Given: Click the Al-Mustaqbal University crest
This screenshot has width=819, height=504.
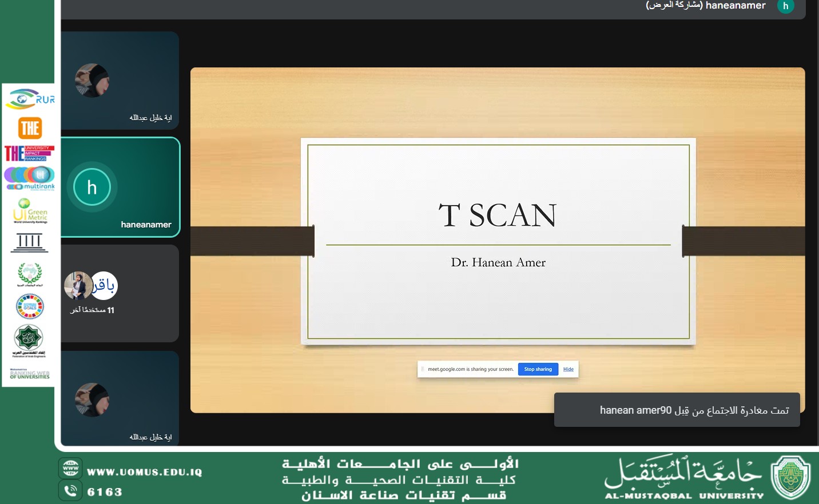Looking at the screenshot, I should (790, 478).
